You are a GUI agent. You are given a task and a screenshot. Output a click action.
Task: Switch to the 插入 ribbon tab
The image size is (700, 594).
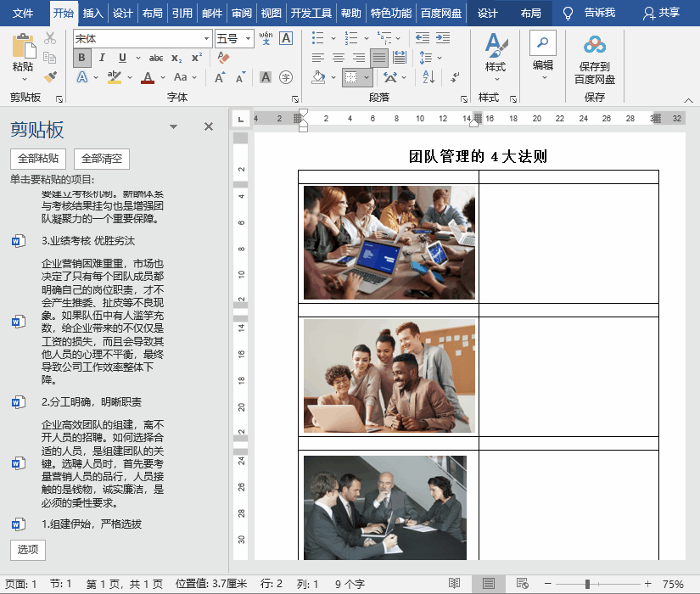point(93,13)
